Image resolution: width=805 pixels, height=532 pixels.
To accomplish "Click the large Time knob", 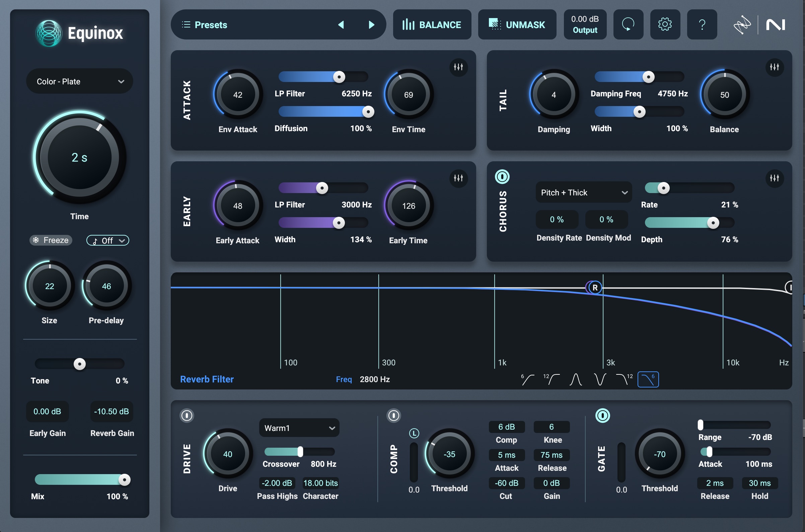I will click(79, 157).
